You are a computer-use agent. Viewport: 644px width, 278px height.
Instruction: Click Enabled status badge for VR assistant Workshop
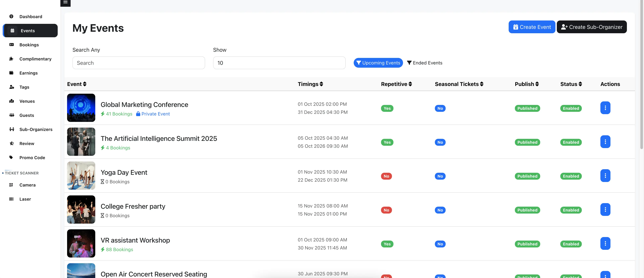click(x=571, y=244)
